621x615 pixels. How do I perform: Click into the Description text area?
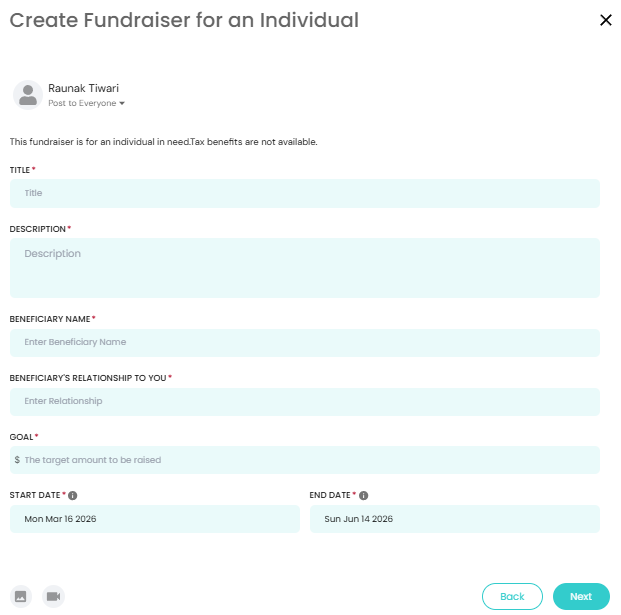pos(305,268)
